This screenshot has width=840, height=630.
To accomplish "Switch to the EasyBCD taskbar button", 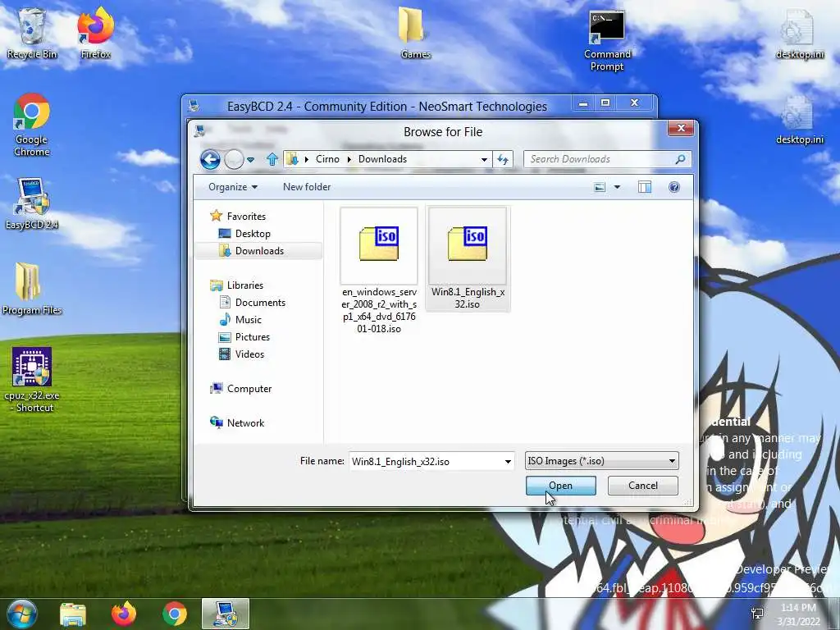I will pos(226,614).
